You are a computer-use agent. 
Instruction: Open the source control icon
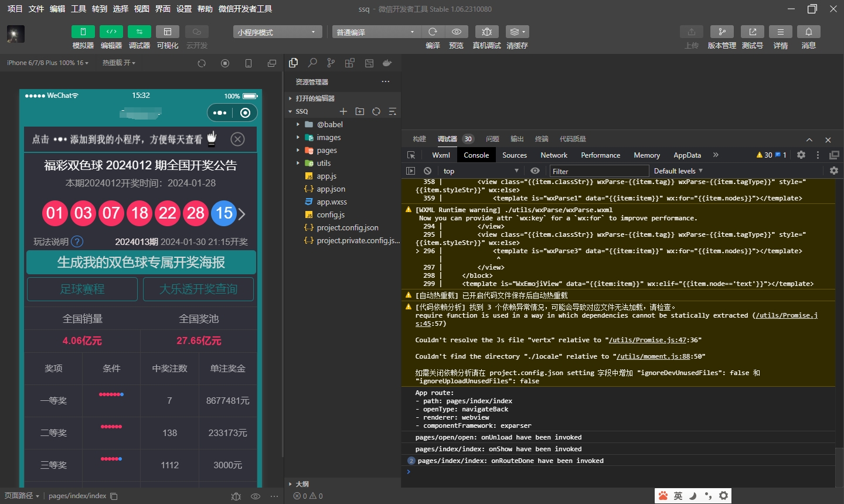pyautogui.click(x=331, y=63)
